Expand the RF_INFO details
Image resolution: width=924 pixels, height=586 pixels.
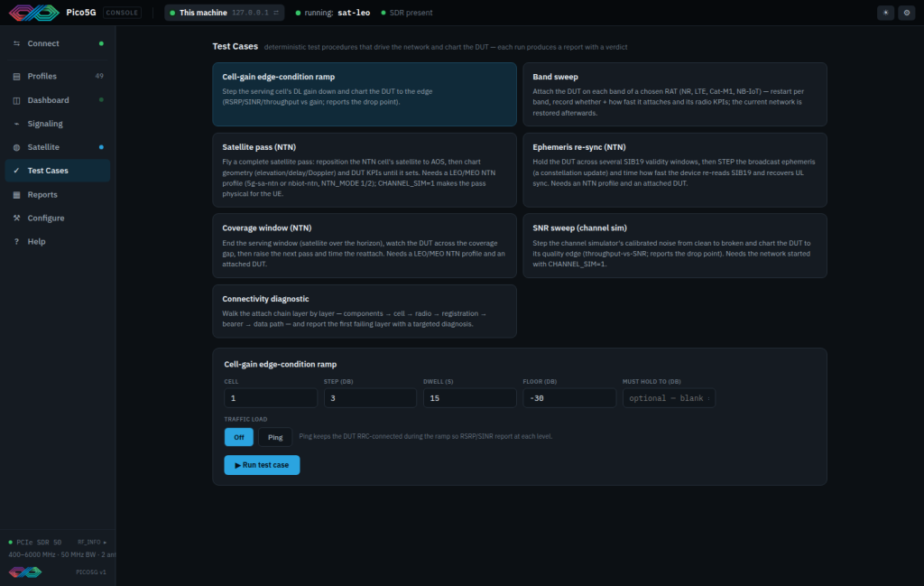tap(92, 542)
